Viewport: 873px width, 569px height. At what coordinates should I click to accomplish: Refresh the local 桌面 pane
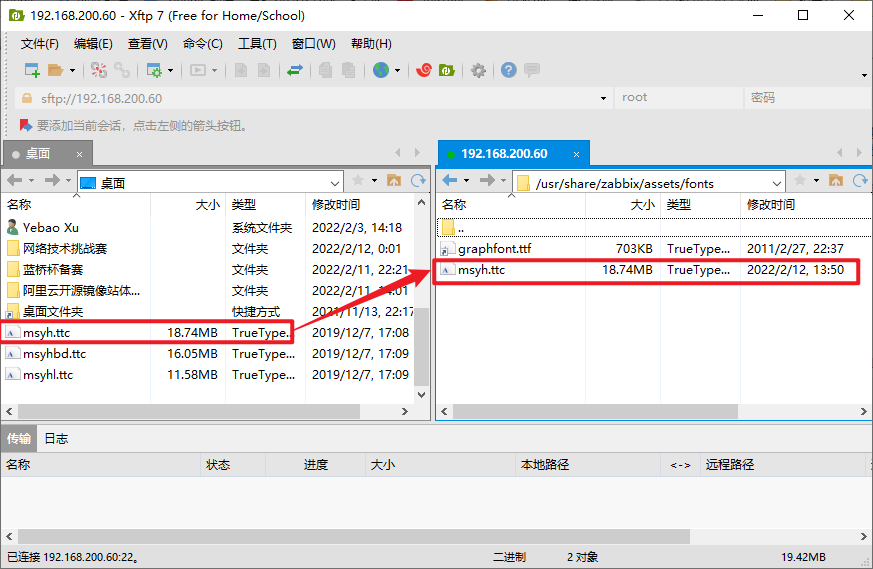418,180
